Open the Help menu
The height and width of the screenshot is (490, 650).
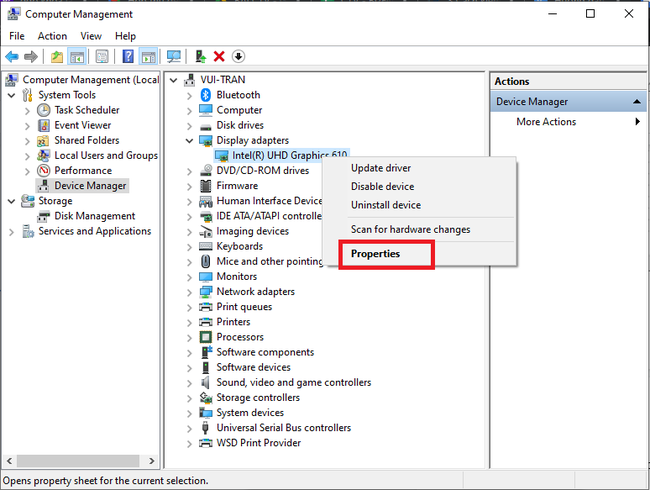point(125,36)
